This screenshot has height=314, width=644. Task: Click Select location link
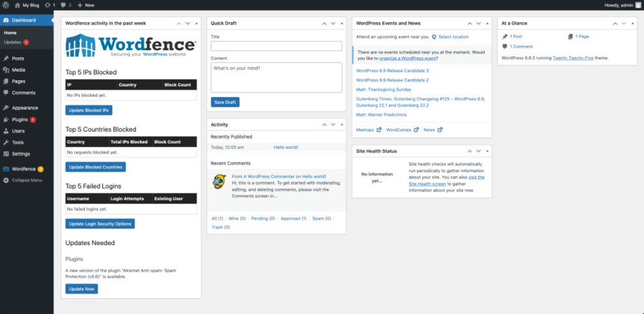453,37
